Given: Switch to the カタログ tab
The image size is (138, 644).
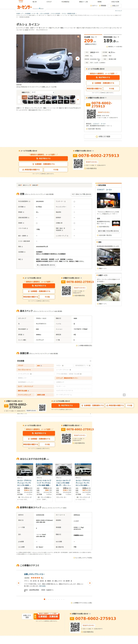Looking at the screenshot, I should (x=49, y=2).
